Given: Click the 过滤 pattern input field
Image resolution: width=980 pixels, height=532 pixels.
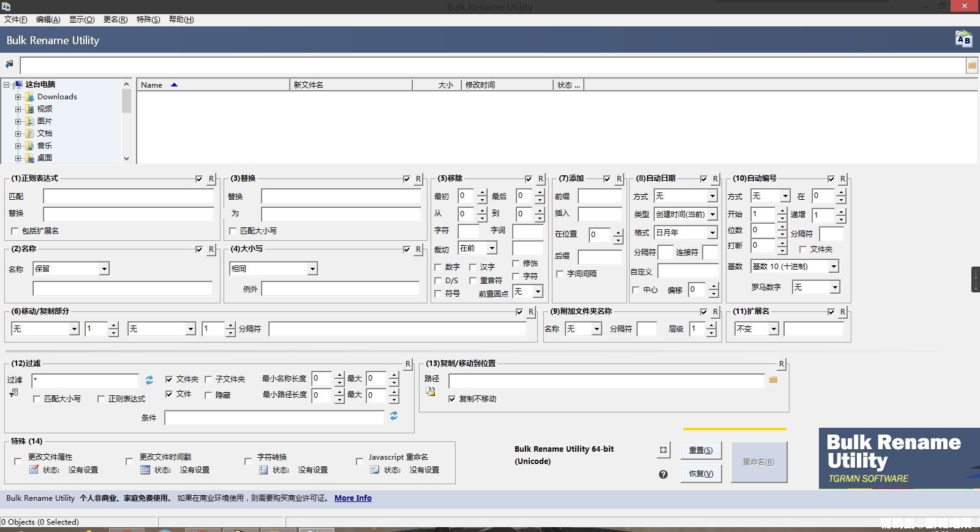Looking at the screenshot, I should pyautogui.click(x=85, y=381).
